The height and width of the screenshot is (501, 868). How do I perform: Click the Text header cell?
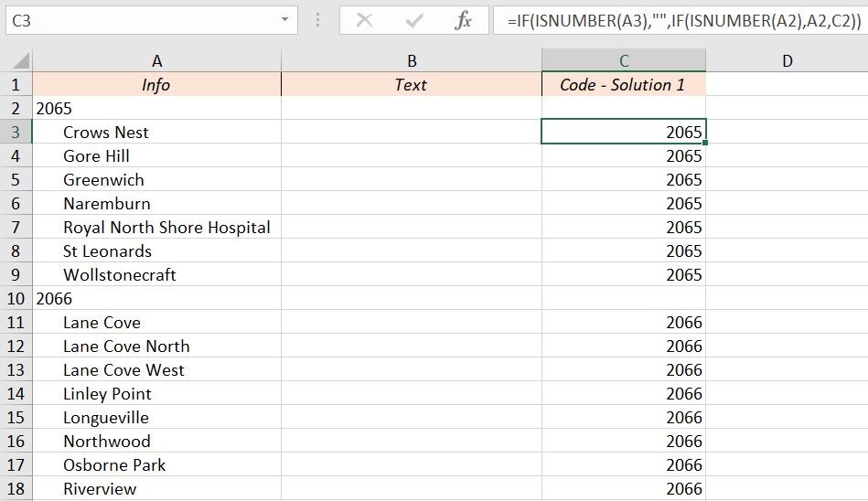click(412, 84)
